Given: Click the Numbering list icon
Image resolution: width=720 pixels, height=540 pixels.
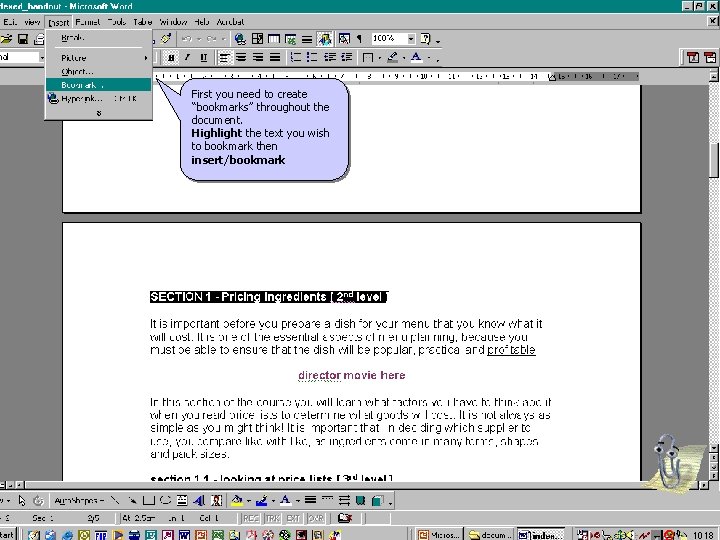Looking at the screenshot, I should 295,57.
